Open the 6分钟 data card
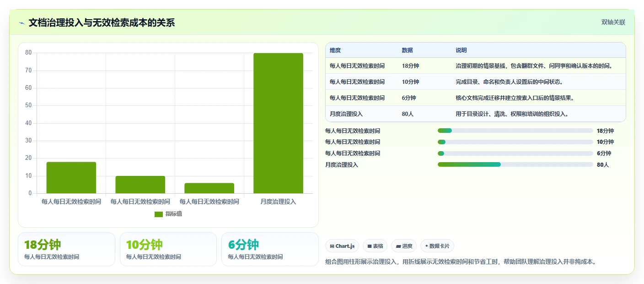The height and width of the screenshot is (284, 644). point(270,249)
